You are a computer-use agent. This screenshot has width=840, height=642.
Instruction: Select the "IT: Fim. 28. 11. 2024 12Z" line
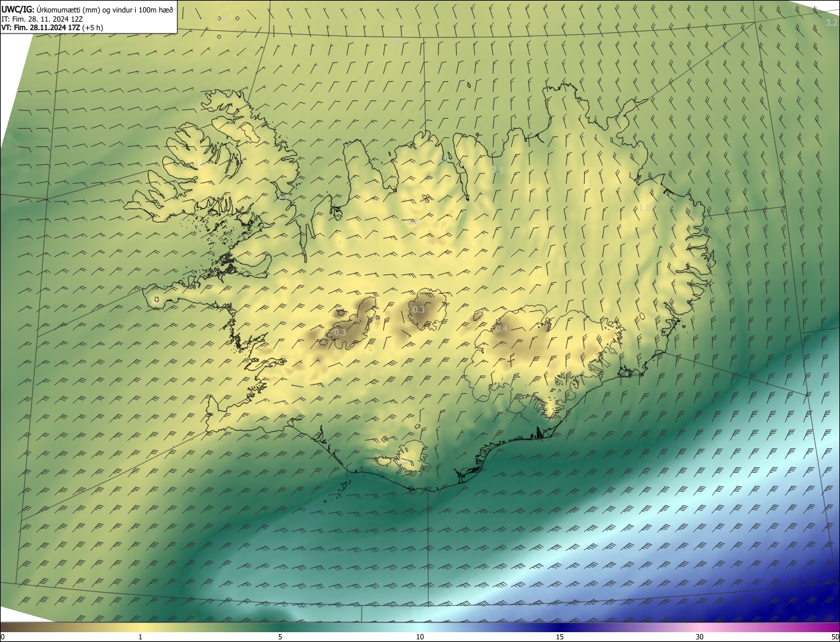(x=43, y=19)
